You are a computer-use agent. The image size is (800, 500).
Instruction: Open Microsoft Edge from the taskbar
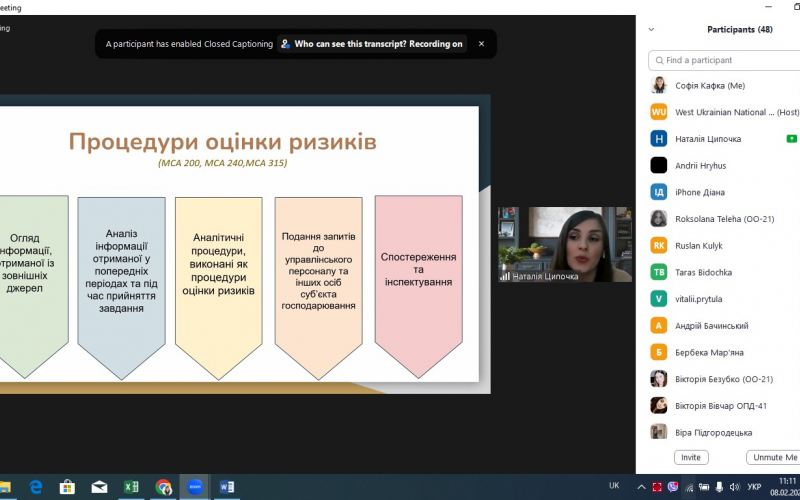36,487
